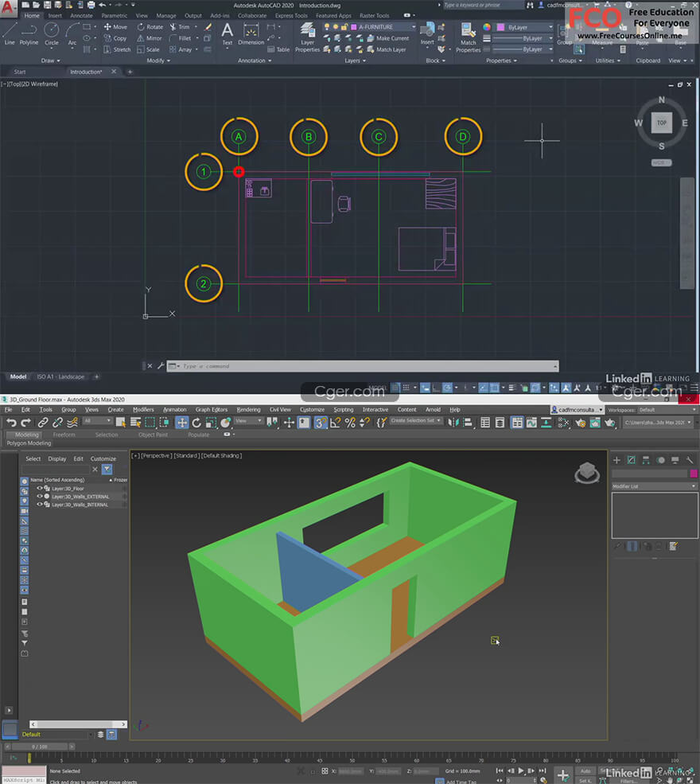The image size is (700, 784).
Task: Toggle visibility of Layer:3D_Floor
Action: [x=40, y=489]
